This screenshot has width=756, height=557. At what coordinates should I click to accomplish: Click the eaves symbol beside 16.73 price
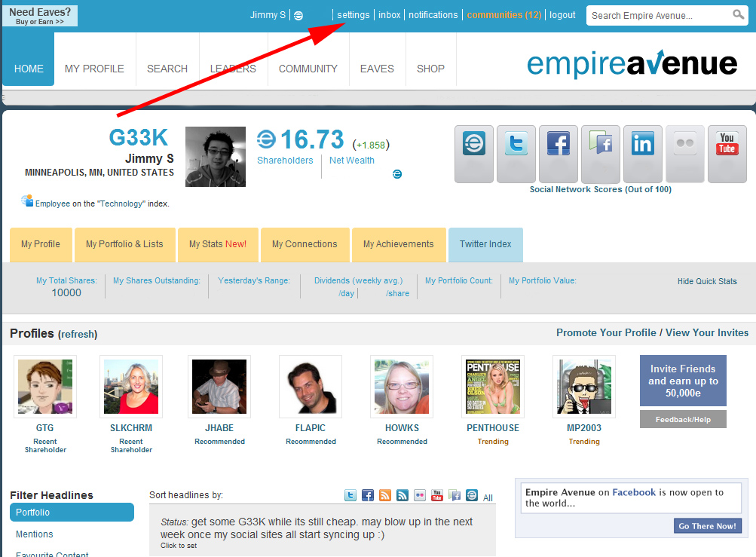click(x=266, y=140)
